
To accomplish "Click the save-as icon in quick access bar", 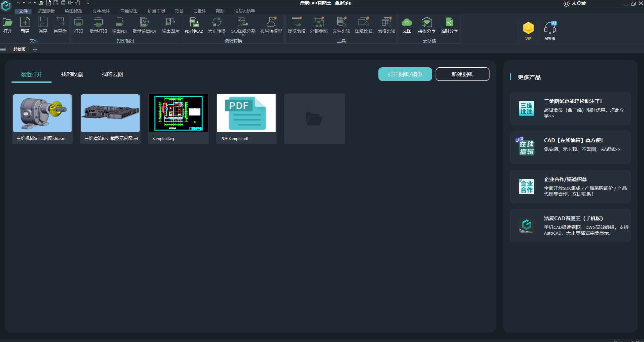I will tap(56, 3).
